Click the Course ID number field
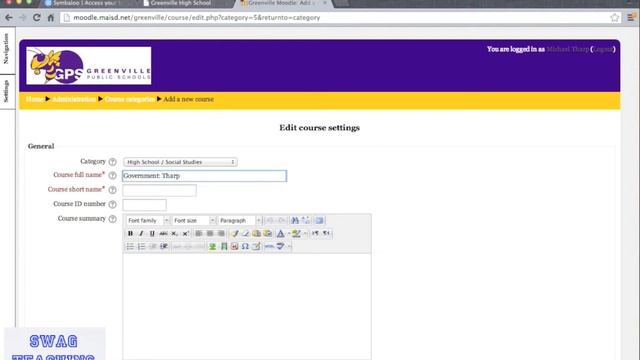640x360 pixels. [144, 204]
